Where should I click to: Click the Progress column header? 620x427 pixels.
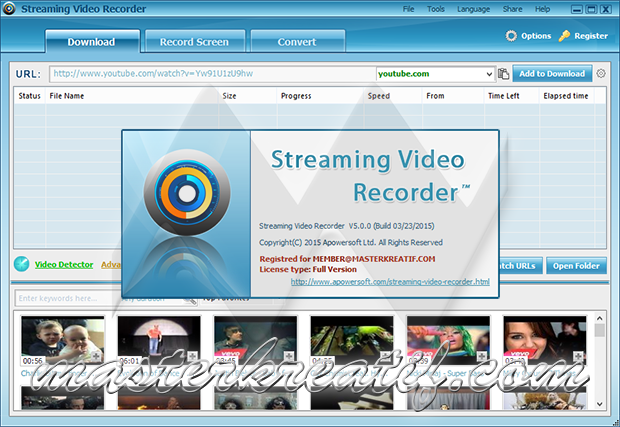click(296, 96)
